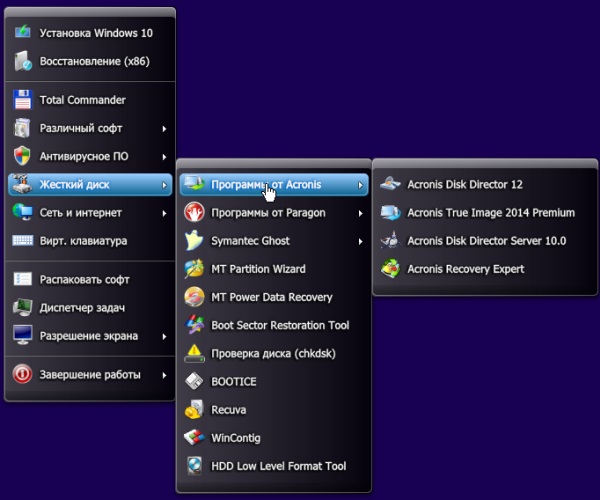600x500 pixels.
Task: Click the Различный софт icon
Action: point(23,128)
